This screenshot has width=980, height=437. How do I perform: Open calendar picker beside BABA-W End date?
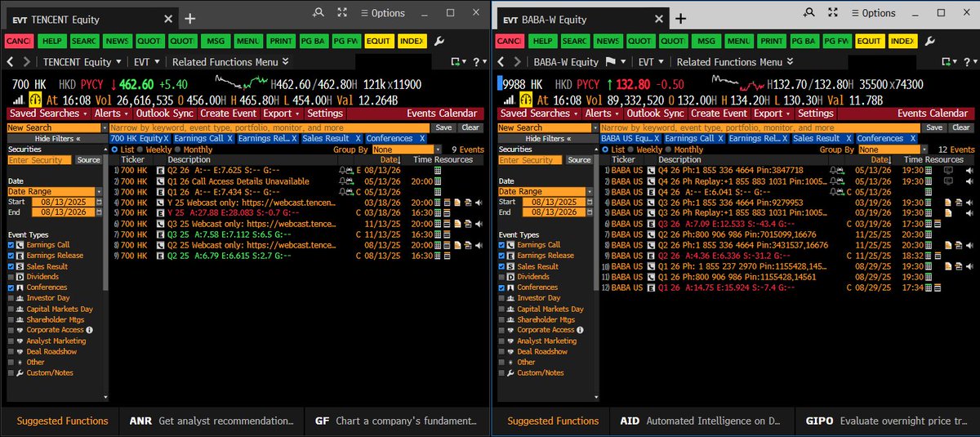click(x=590, y=212)
